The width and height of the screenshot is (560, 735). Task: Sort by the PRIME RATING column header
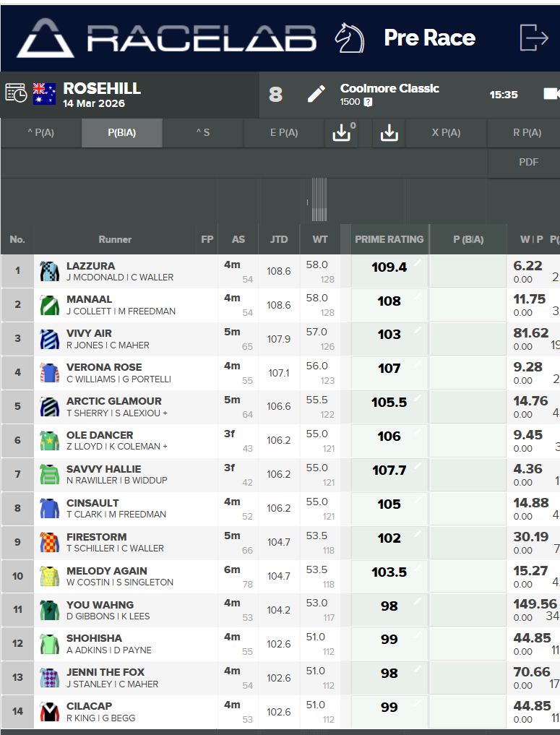(x=389, y=239)
